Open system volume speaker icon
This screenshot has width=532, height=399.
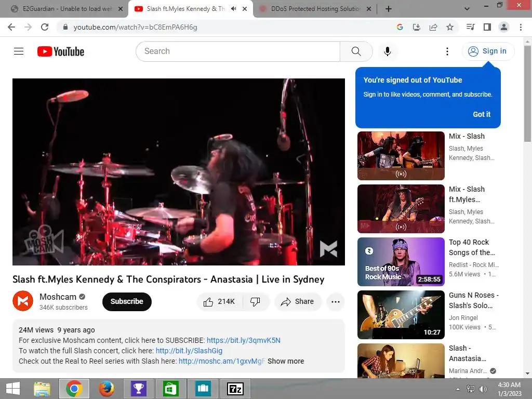483,389
